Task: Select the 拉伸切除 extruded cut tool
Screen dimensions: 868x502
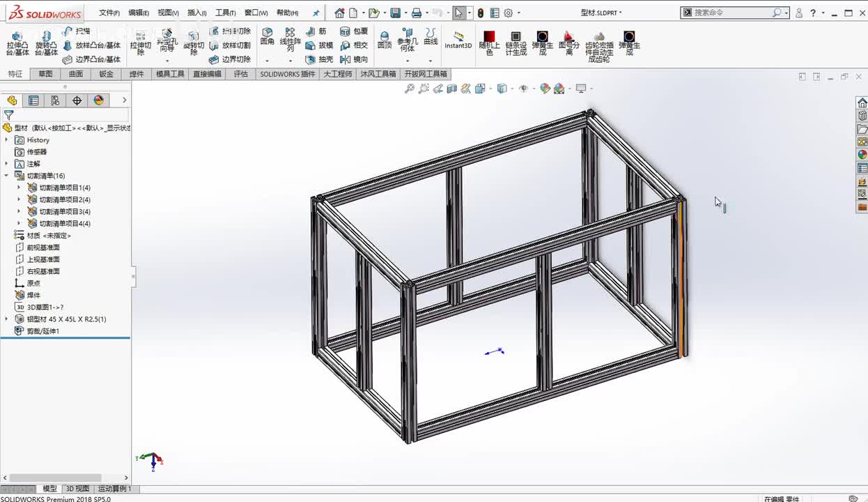Action: click(140, 43)
